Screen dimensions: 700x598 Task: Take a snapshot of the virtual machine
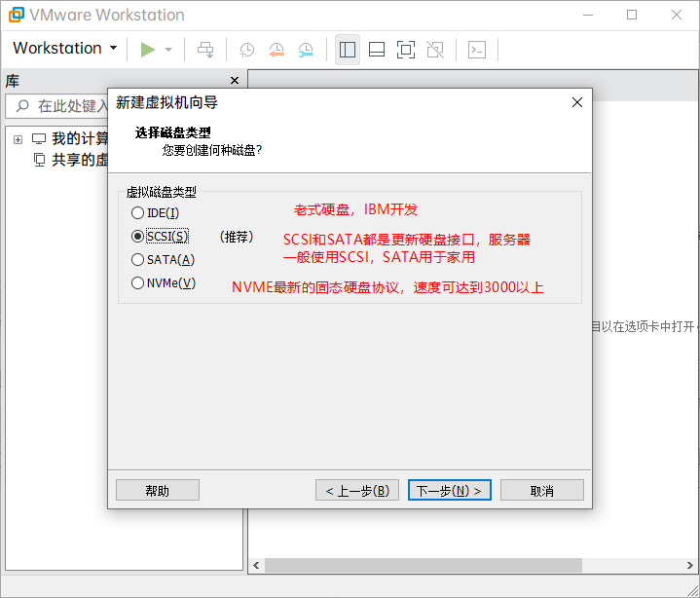246,49
